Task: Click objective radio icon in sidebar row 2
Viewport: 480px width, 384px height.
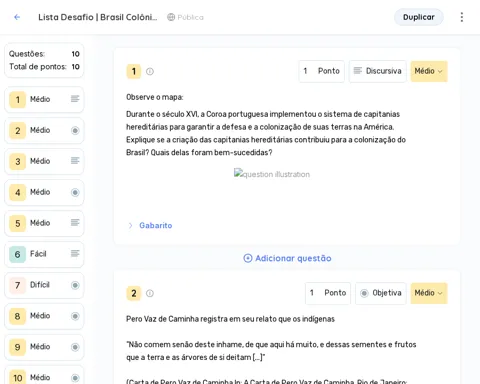Action: 75,130
